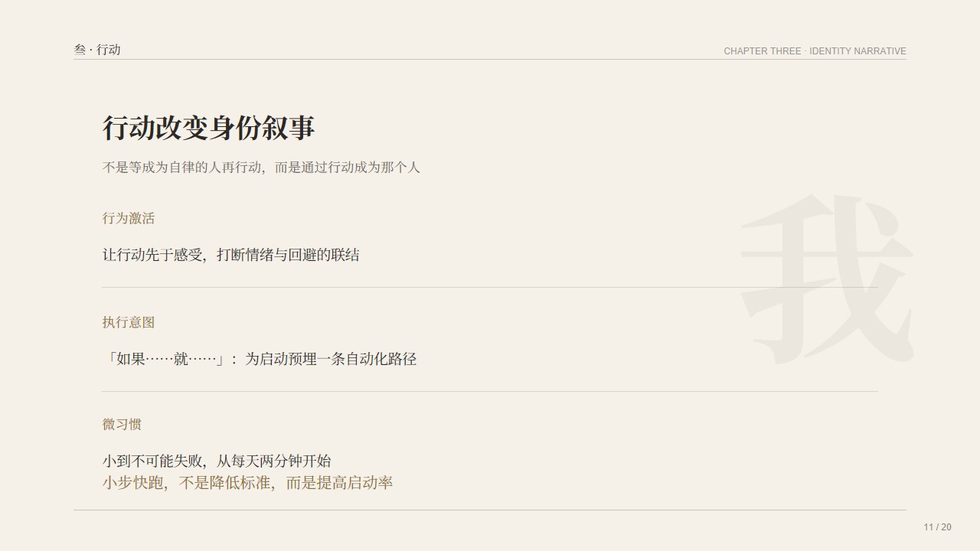Screen dimensions: 980x551
Task: Click the section label 微习惯
Action: coord(122,424)
